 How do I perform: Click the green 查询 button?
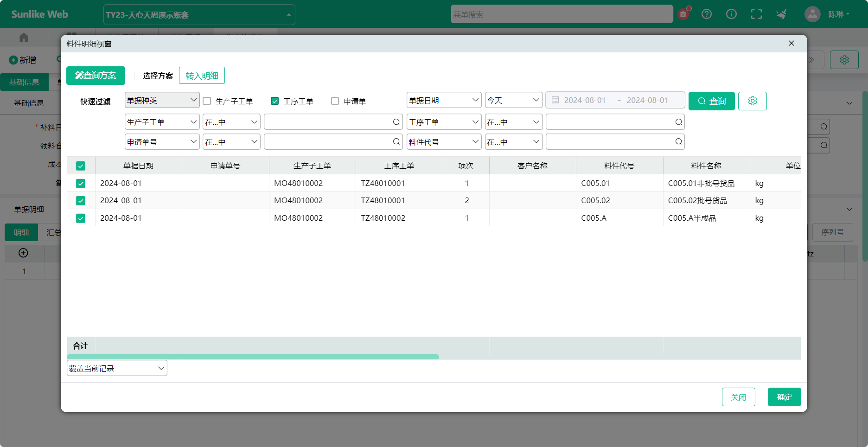click(711, 101)
